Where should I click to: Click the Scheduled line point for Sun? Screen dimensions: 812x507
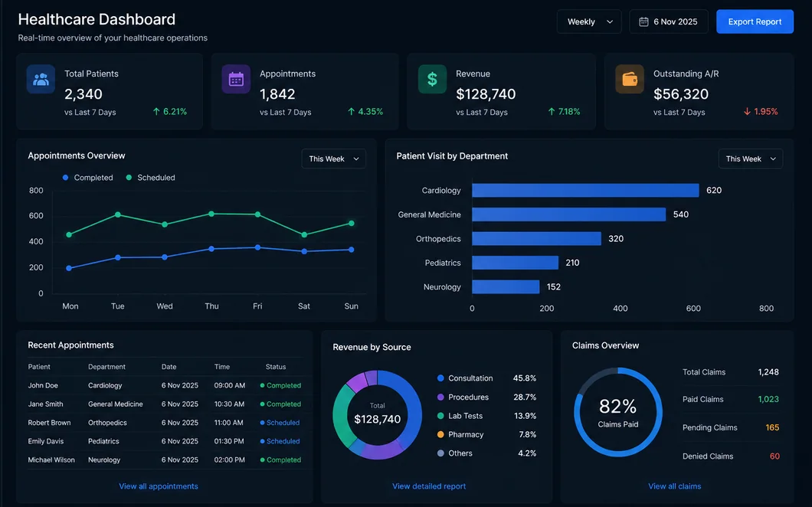[x=352, y=223]
